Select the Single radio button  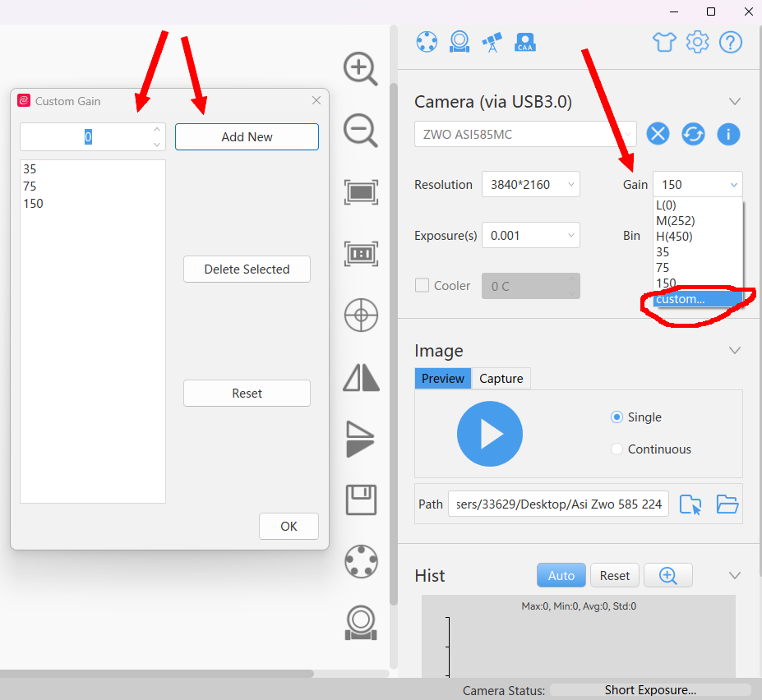pos(617,417)
